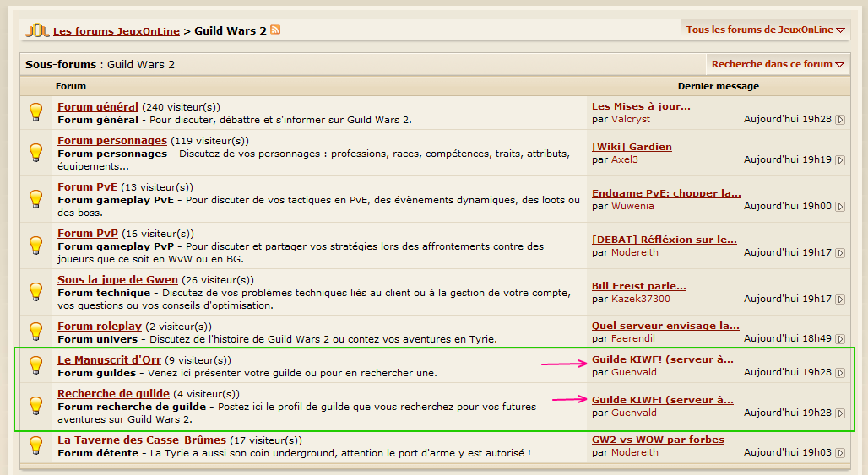The height and width of the screenshot is (475, 868).
Task: Go to last post arrow for Forum roleplay
Action: coord(840,339)
